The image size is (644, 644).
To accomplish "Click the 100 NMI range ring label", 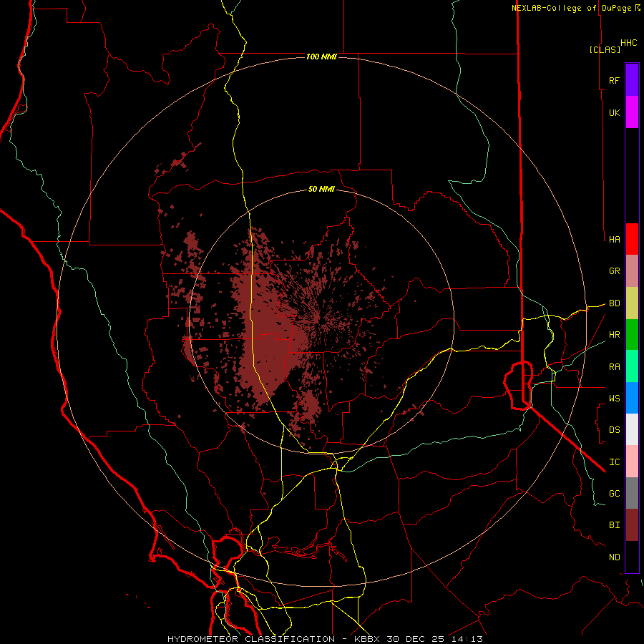I will (x=321, y=57).
